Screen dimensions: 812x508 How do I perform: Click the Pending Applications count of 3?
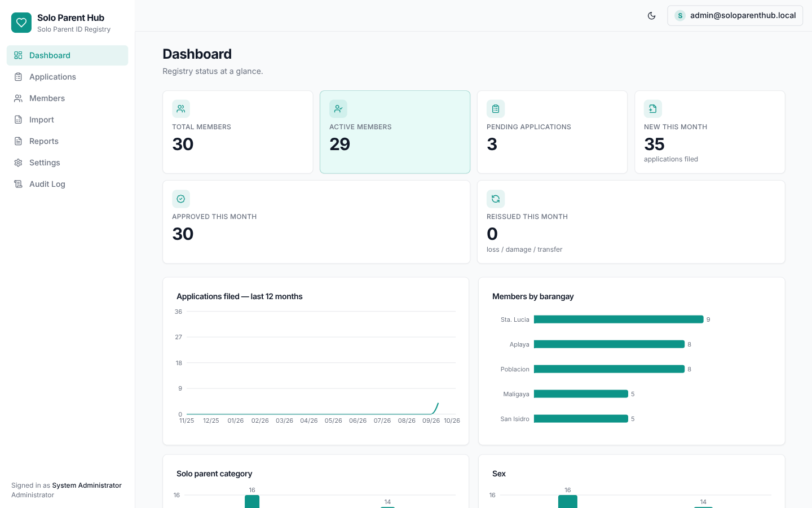tap(492, 144)
